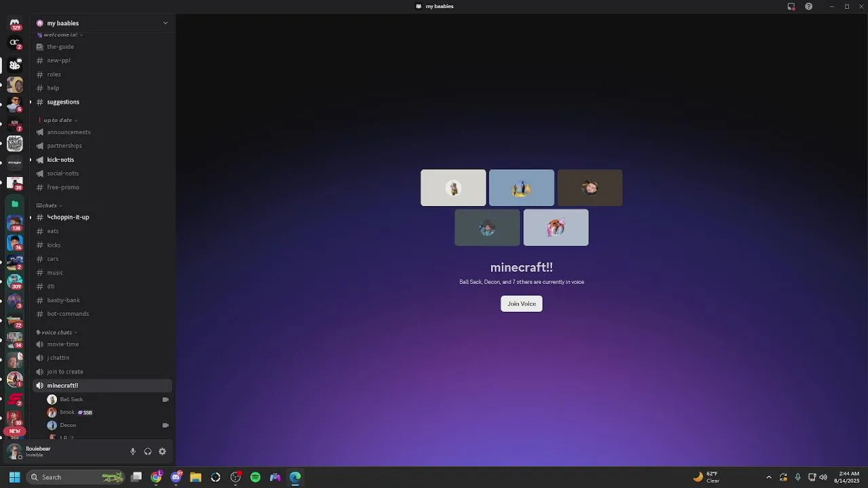Open the Help question mark icon
The width and height of the screenshot is (868, 488).
(808, 6)
